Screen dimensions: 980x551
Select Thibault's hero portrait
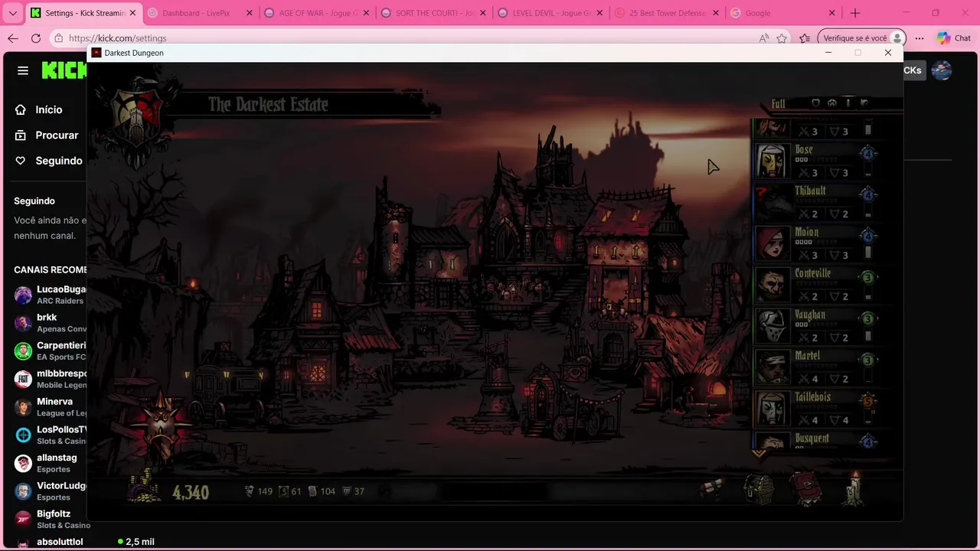(772, 202)
